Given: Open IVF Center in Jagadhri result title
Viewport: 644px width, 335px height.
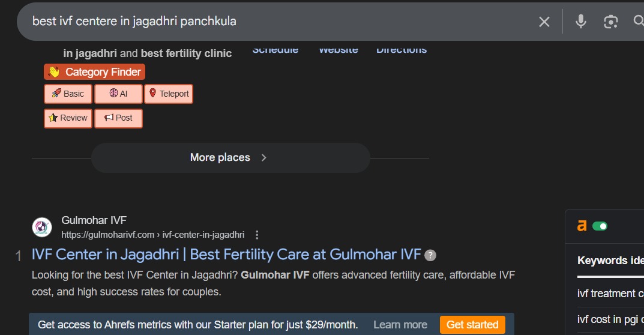Looking at the screenshot, I should 226,254.
